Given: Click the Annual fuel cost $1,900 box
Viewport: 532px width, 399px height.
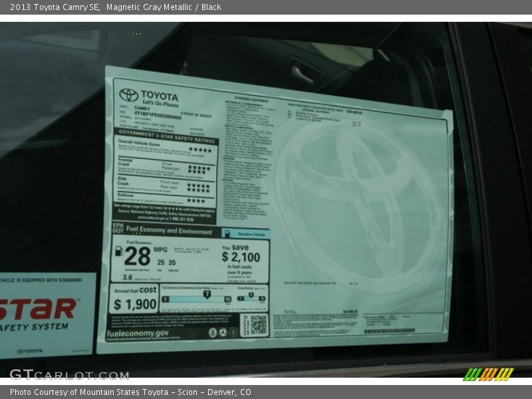Looking at the screenshot, I should click(134, 300).
